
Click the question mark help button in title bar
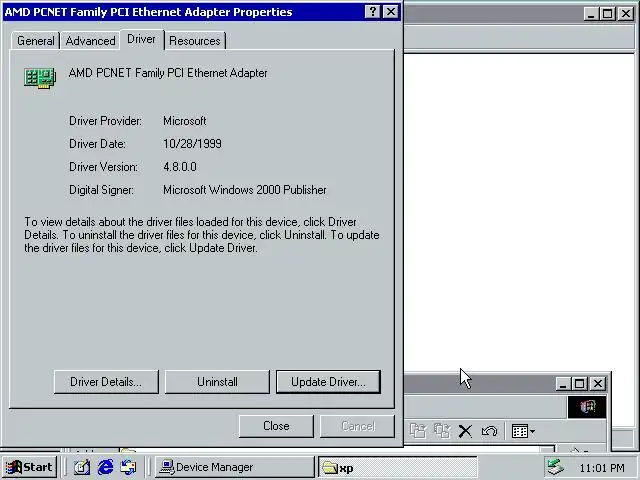click(x=373, y=12)
